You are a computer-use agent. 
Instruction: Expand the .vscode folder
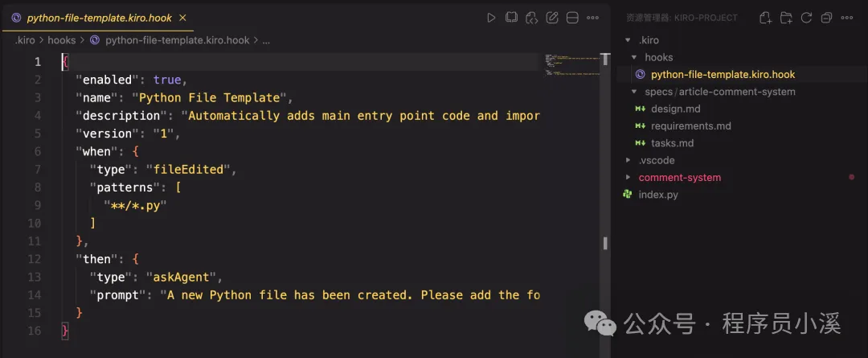[627, 160]
